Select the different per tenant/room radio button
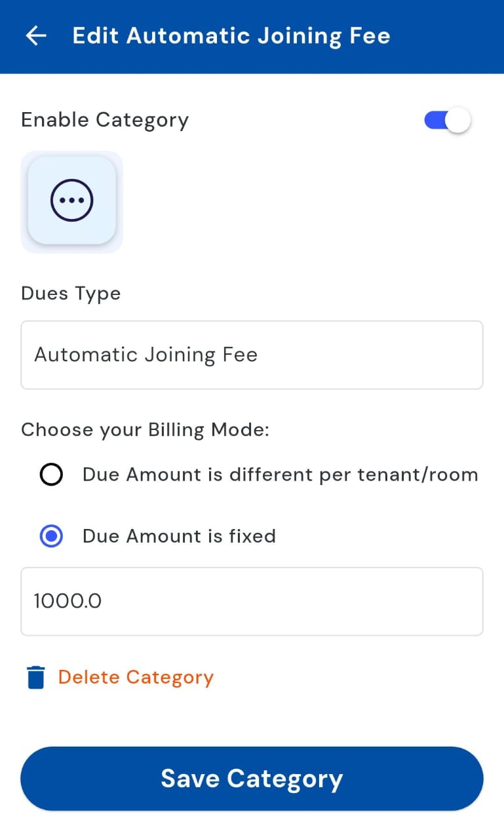This screenshot has height=839, width=504. [51, 475]
